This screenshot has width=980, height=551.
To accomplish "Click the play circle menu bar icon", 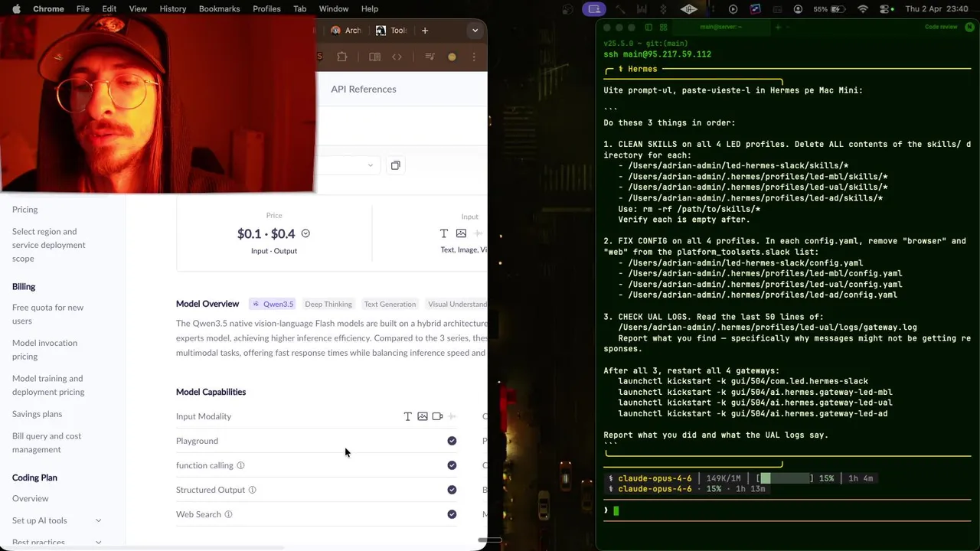I will click(x=733, y=9).
